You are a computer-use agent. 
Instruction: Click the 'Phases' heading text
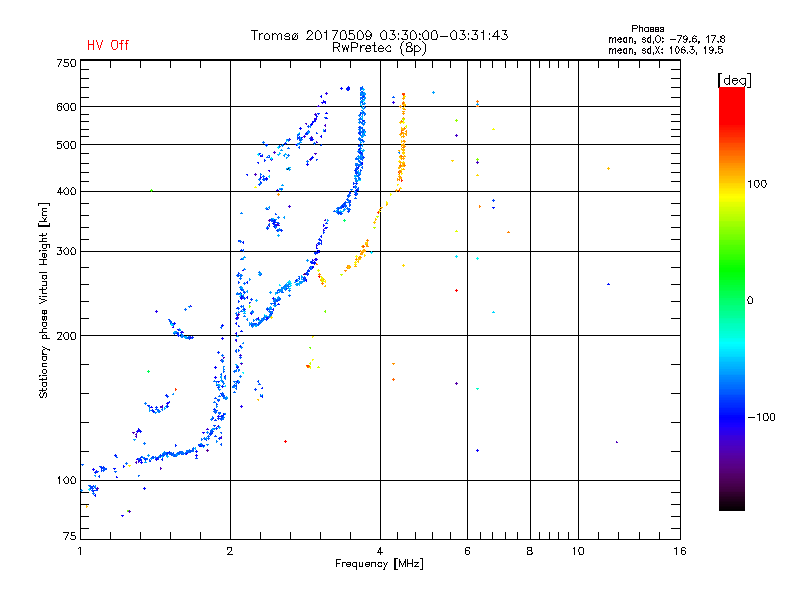[x=647, y=29]
